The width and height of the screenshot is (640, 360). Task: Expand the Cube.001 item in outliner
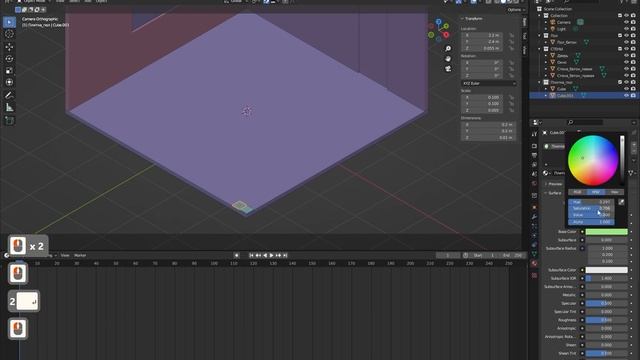click(546, 96)
